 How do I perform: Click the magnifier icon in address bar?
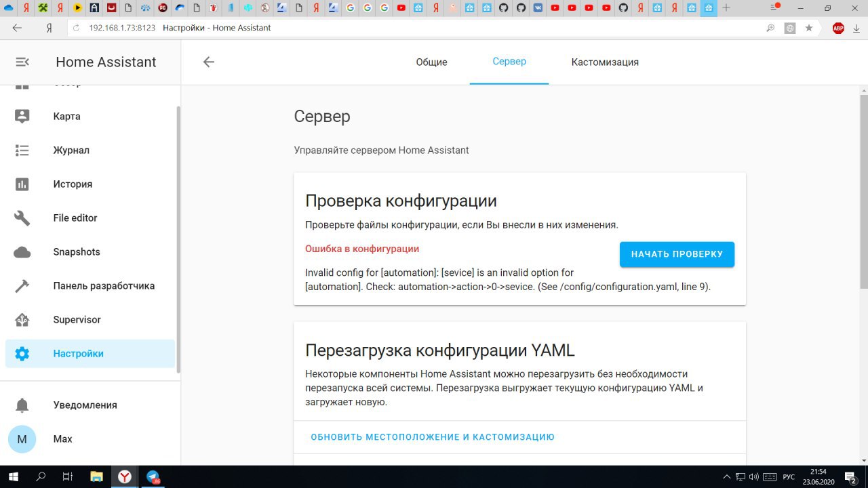(x=770, y=28)
